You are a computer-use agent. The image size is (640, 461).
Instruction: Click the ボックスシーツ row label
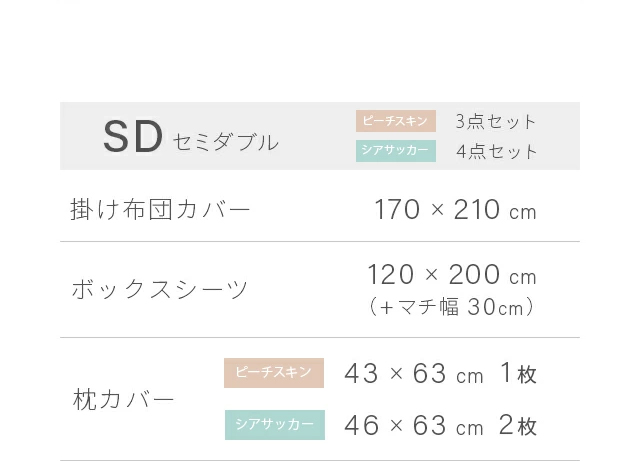(x=160, y=290)
